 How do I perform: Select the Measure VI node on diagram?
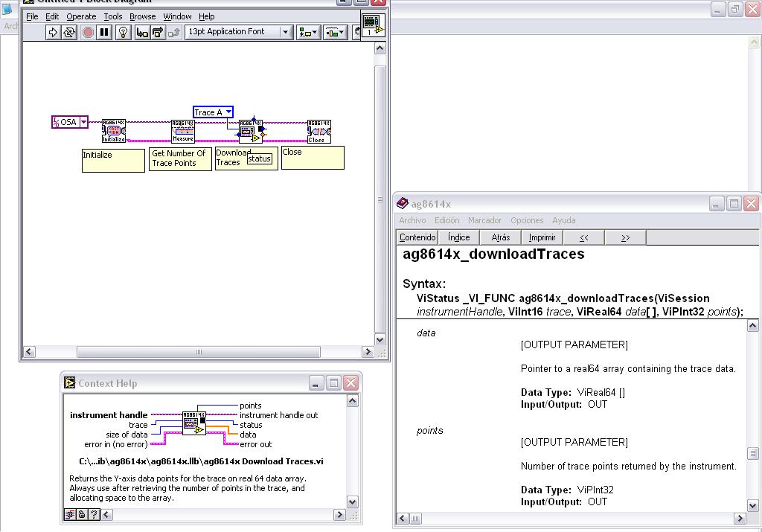tap(183, 131)
